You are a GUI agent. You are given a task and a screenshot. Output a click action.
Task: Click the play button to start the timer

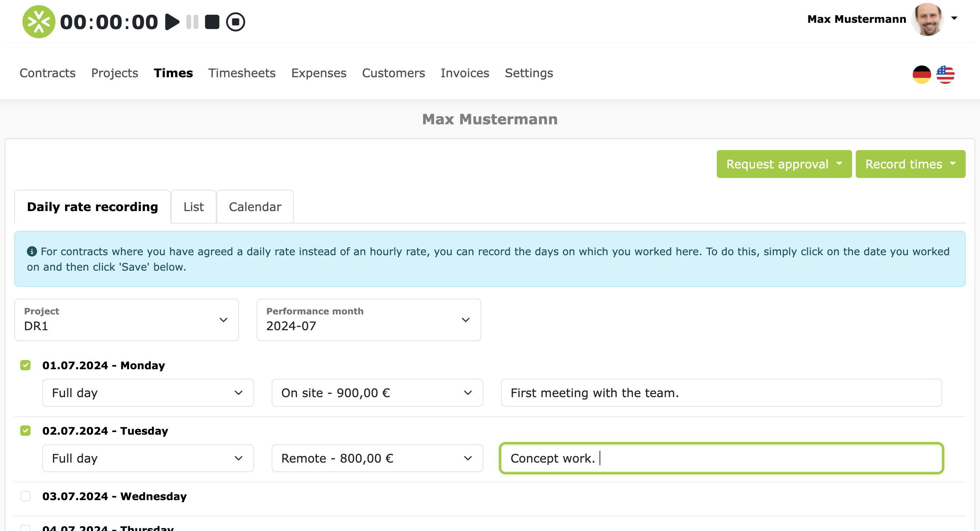(172, 22)
